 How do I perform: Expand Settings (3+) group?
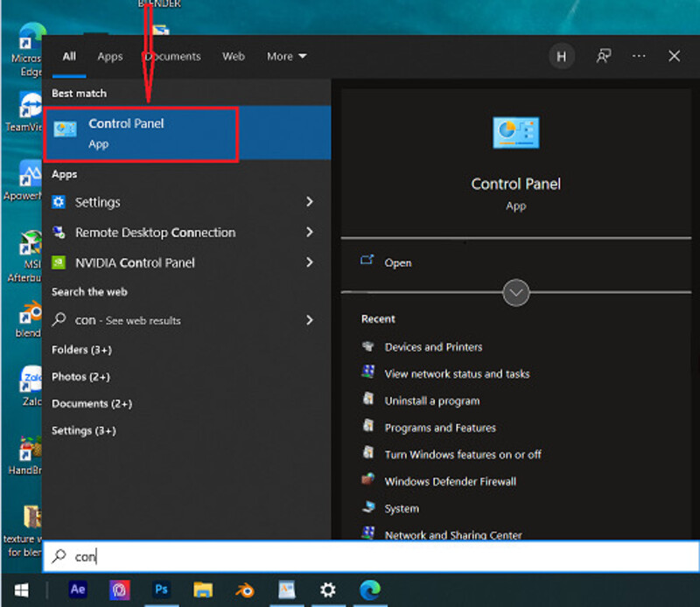tap(84, 430)
